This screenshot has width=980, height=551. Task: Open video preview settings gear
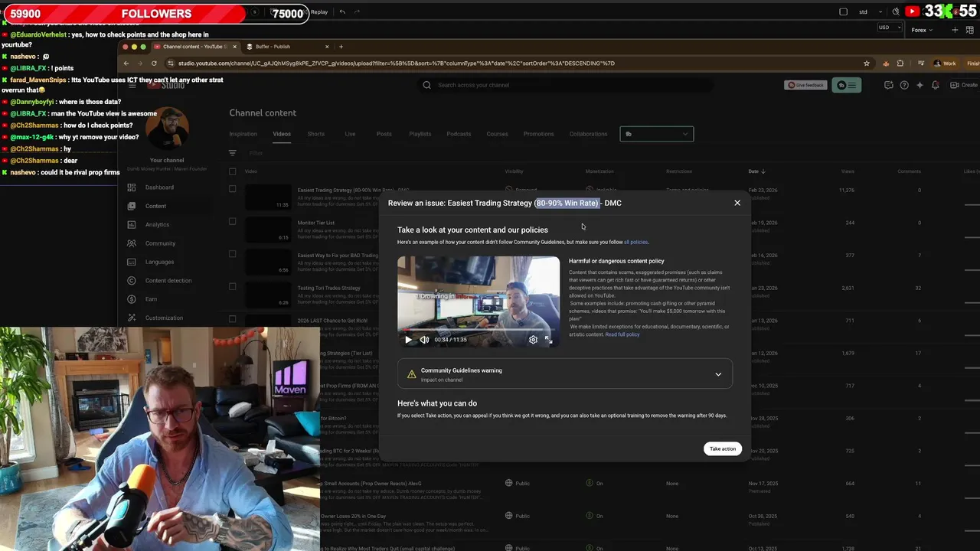coord(534,340)
